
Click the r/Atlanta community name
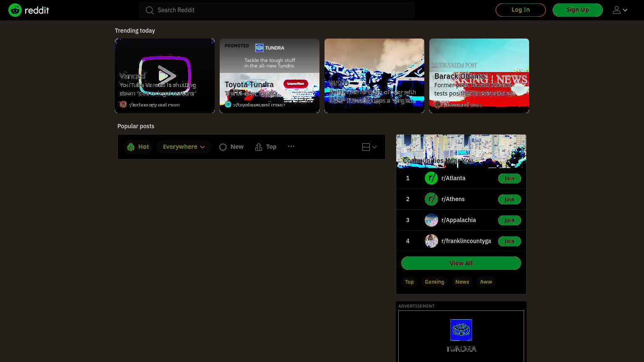(x=453, y=178)
